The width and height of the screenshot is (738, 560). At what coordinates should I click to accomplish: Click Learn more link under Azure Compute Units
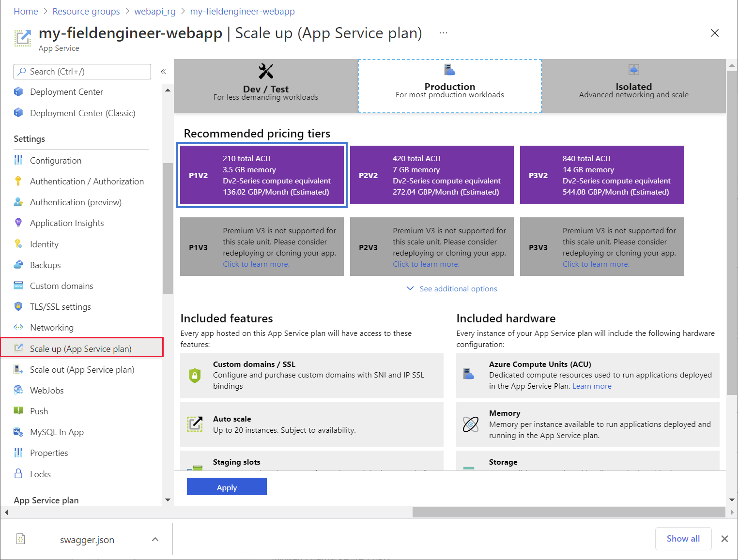click(x=592, y=386)
